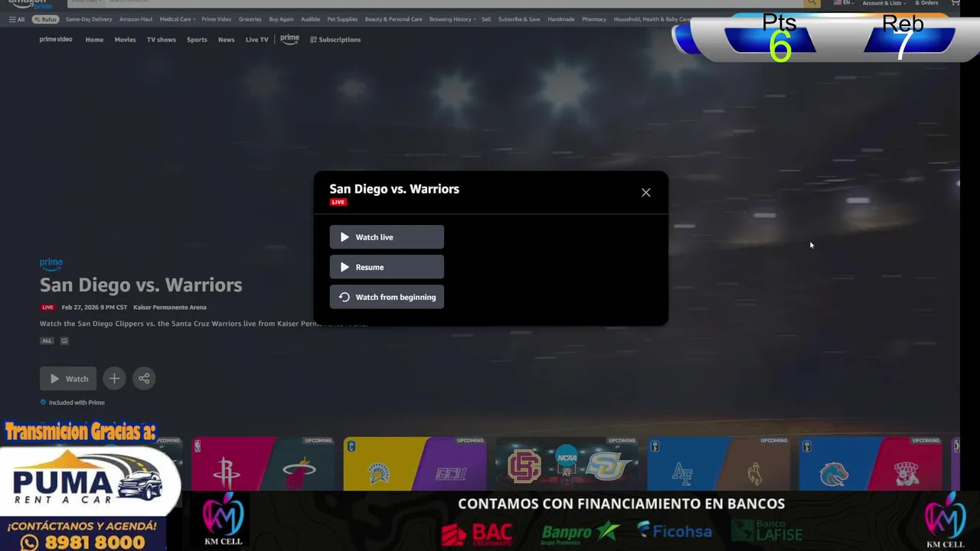Open the Handmade link
Screen dimensions: 980x551
coord(561,19)
